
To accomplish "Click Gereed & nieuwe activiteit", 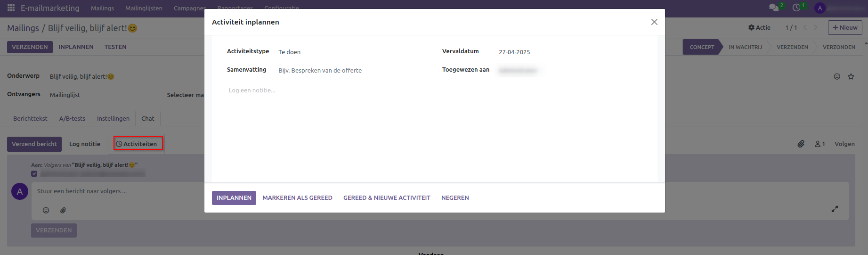I will pyautogui.click(x=387, y=198).
